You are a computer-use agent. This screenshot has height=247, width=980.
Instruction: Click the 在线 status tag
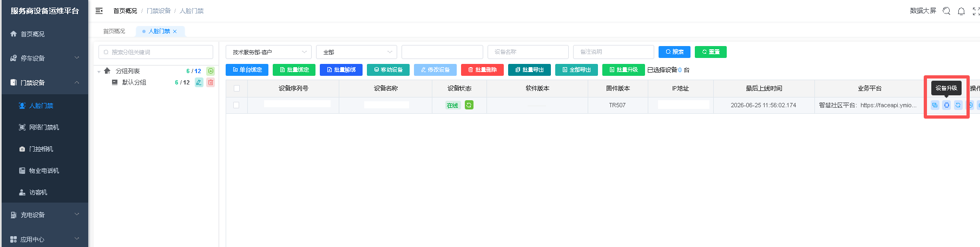coord(452,106)
